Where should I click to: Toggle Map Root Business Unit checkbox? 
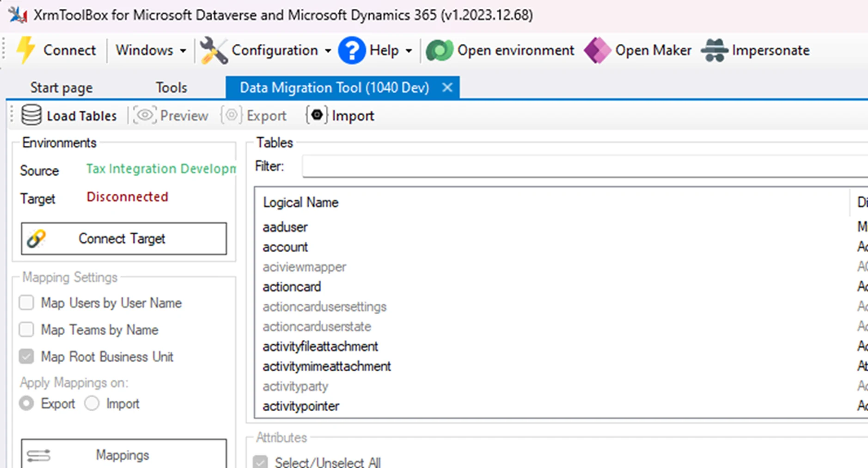coord(27,357)
